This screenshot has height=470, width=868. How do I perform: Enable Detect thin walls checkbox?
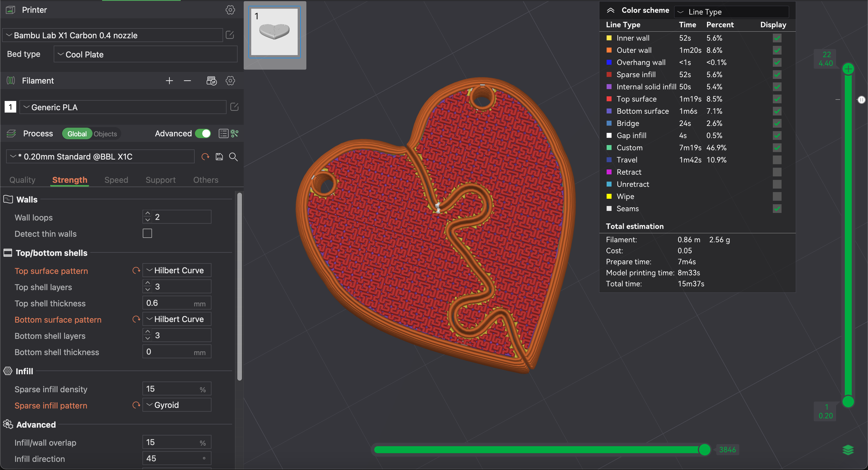(x=147, y=234)
